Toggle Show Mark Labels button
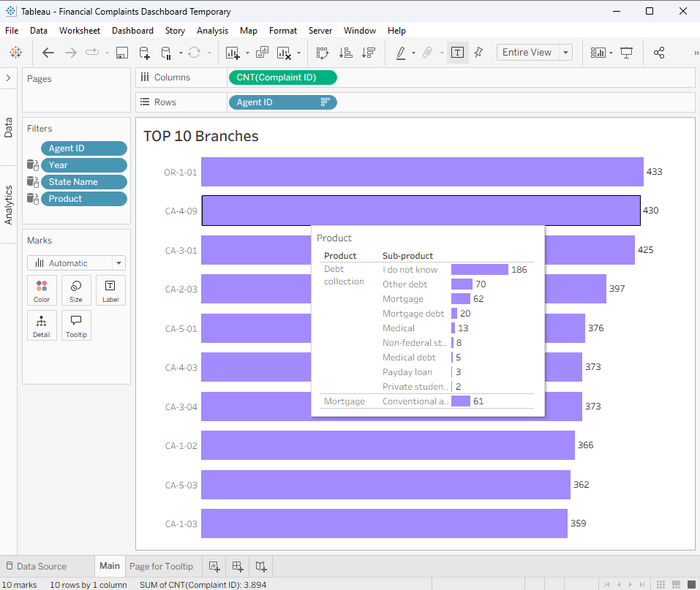The image size is (700, 590). (x=457, y=53)
